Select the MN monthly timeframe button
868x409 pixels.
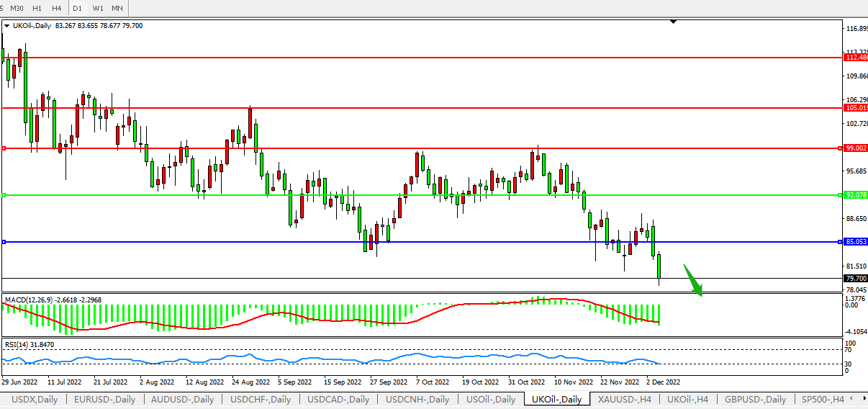pos(117,8)
